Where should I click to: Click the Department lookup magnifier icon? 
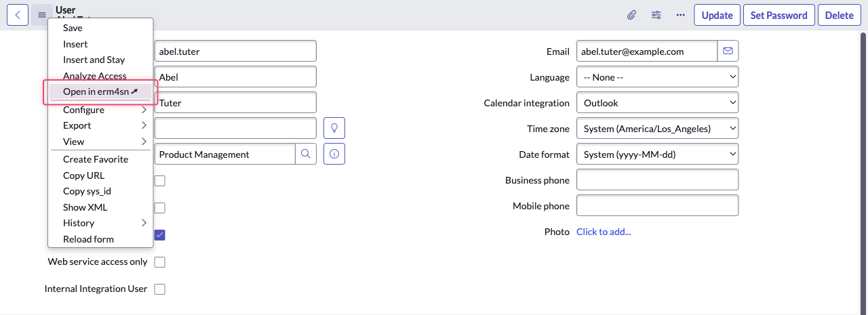[x=306, y=154]
